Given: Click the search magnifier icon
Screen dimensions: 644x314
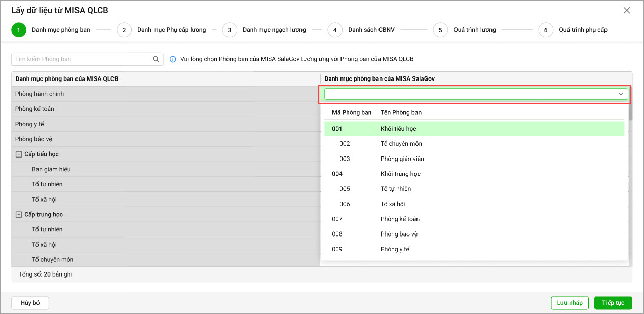Looking at the screenshot, I should click(156, 59).
